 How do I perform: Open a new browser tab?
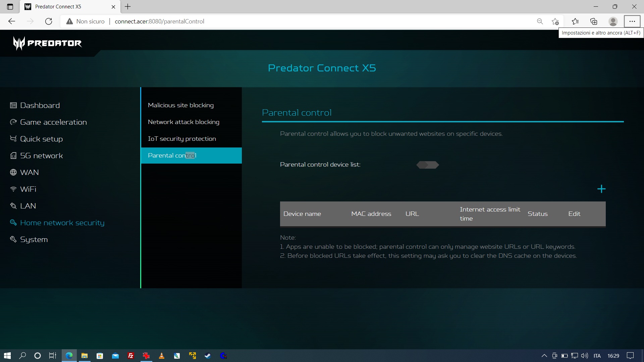coord(128,7)
